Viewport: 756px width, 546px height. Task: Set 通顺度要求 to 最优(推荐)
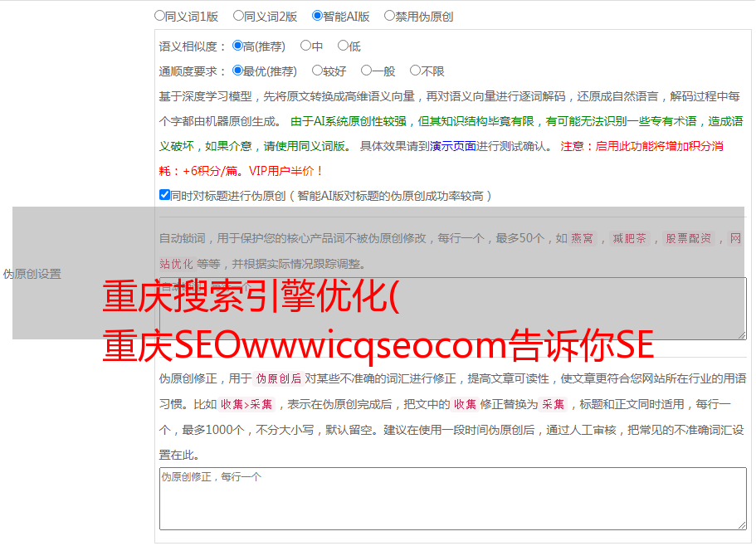(237, 71)
